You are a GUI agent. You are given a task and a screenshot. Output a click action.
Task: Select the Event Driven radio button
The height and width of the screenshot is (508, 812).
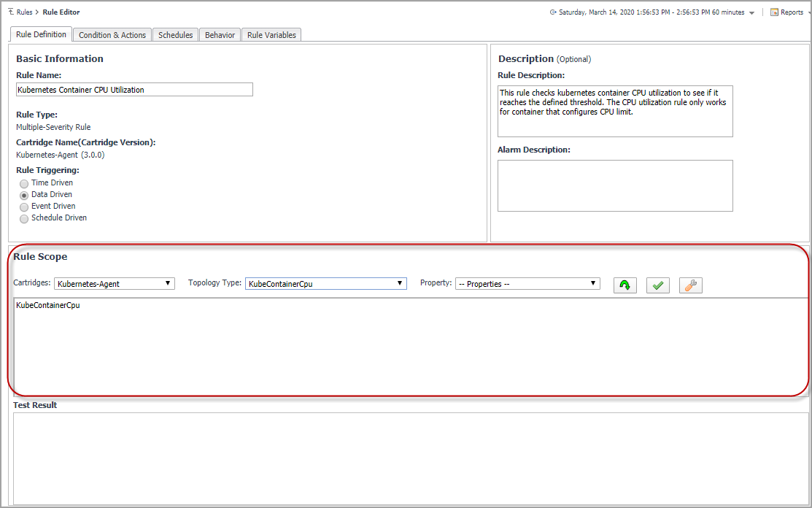pos(24,207)
